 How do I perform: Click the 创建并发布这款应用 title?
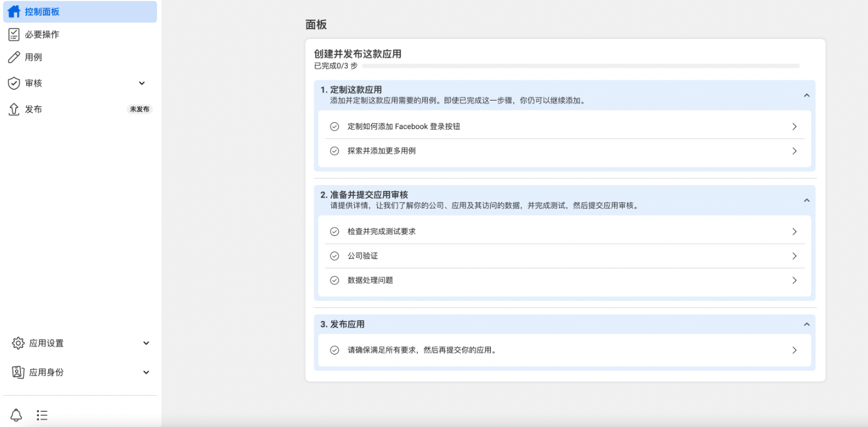click(x=358, y=54)
